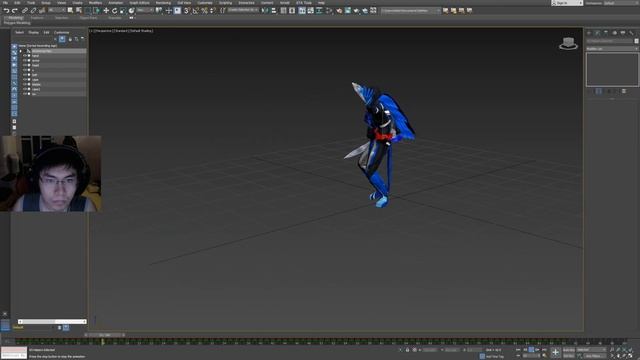Screen dimensions: 640x360
Task: Open the Named Selection Sets dropdown
Action: point(243,10)
